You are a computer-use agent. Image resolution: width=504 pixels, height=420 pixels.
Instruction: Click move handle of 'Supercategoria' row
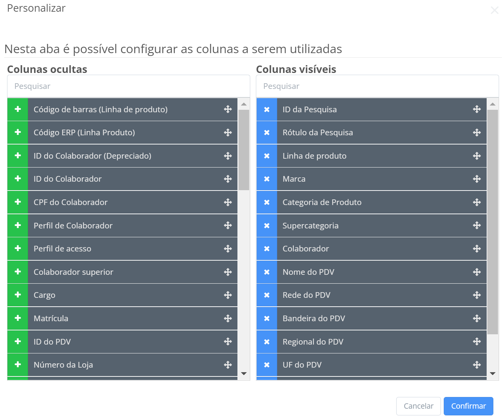pyautogui.click(x=477, y=226)
